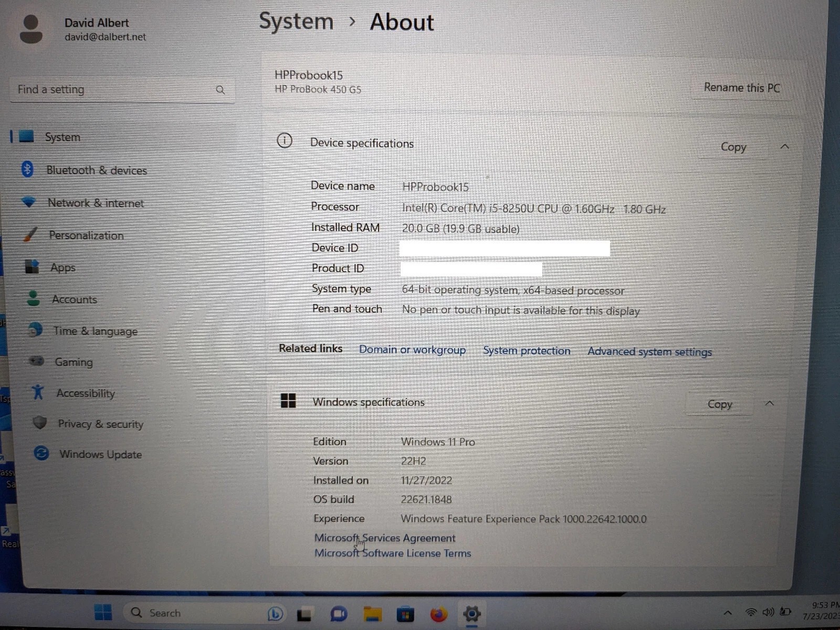Click the Bluetooth & devices icon
Viewport: 840px width, 630px height.
(x=27, y=169)
